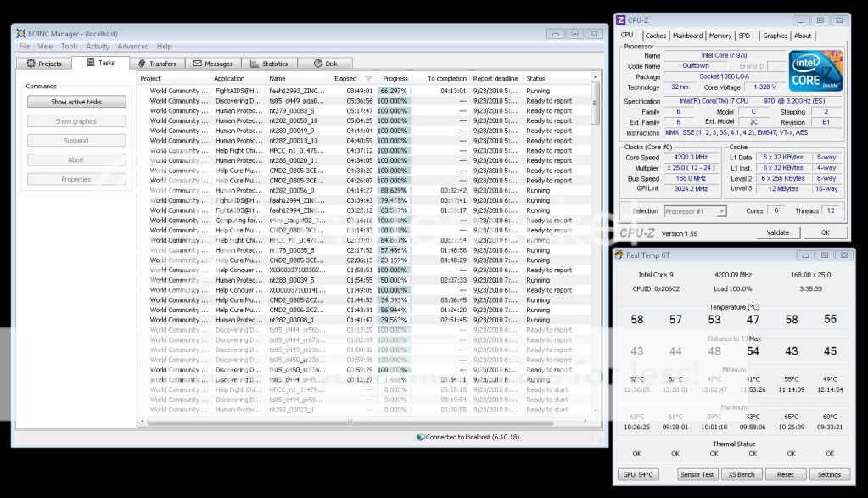Click the Real Temp GT title icon
Image resolution: width=868 pixels, height=498 pixels.
tap(620, 255)
